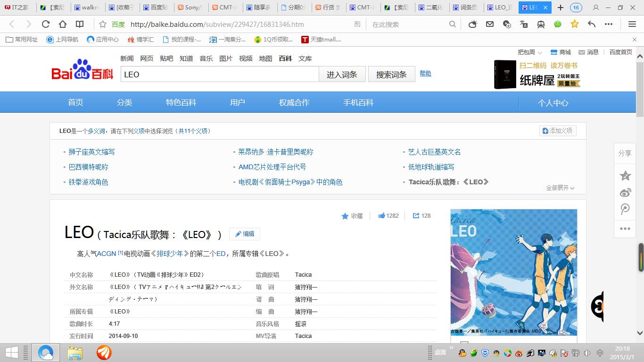Open the LEO album cover image
Image resolution: width=644 pixels, height=362 pixels.
[513, 272]
